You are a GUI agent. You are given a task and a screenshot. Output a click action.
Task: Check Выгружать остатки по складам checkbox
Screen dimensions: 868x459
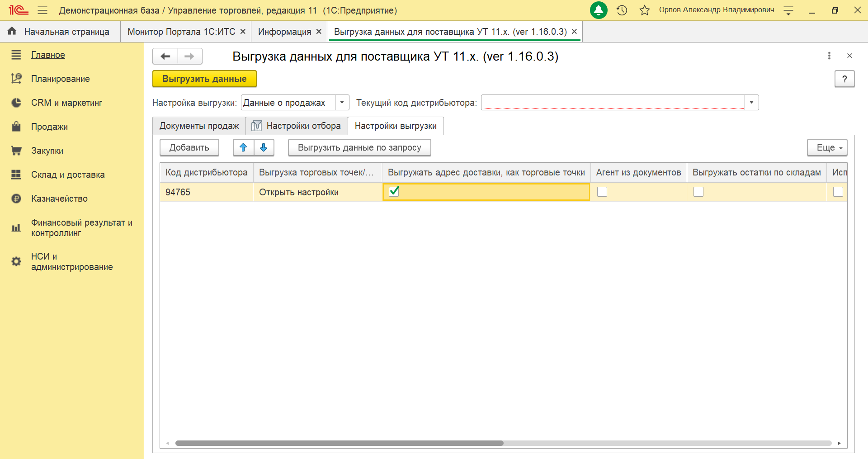click(698, 192)
